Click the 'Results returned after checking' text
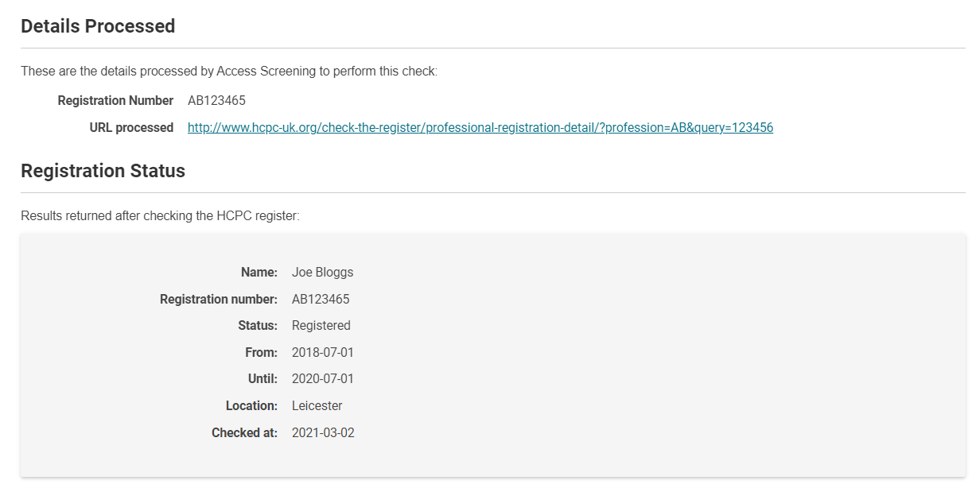The height and width of the screenshot is (488, 980). coord(160,215)
